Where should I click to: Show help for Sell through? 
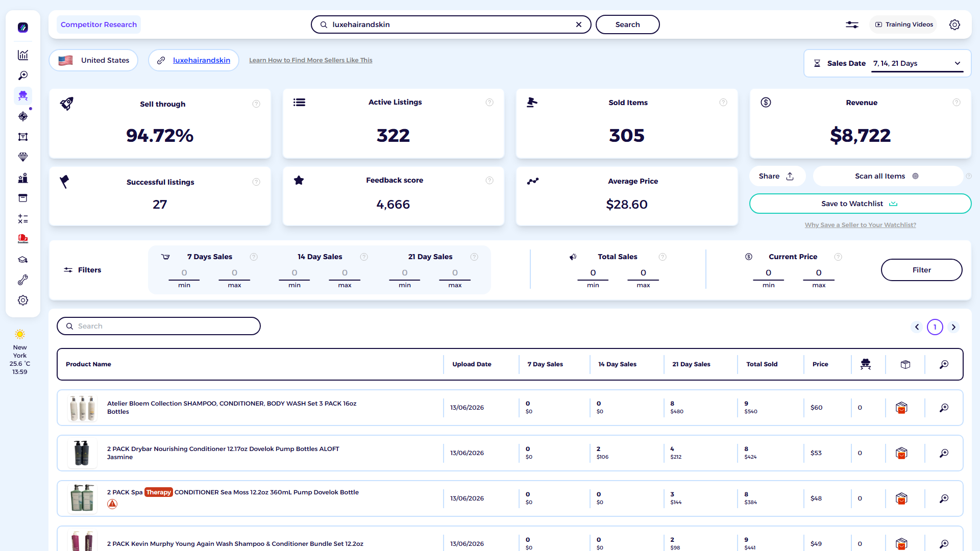pyautogui.click(x=256, y=104)
